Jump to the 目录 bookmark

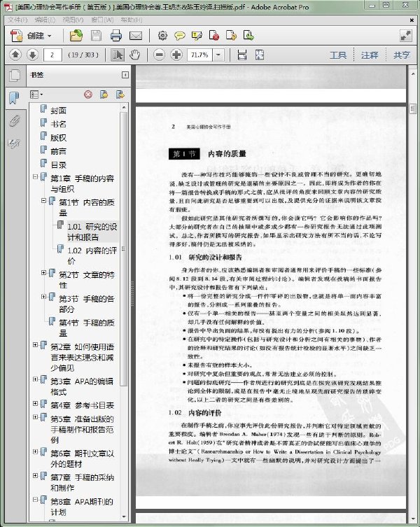59,165
